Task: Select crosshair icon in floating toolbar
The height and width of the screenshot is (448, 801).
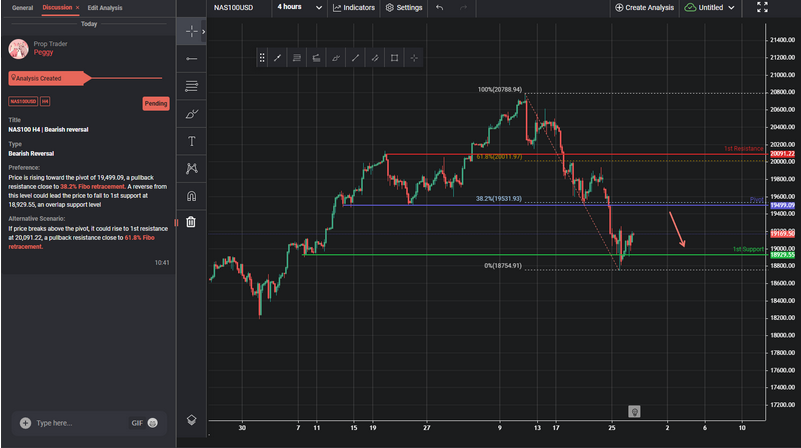Action: tap(414, 58)
